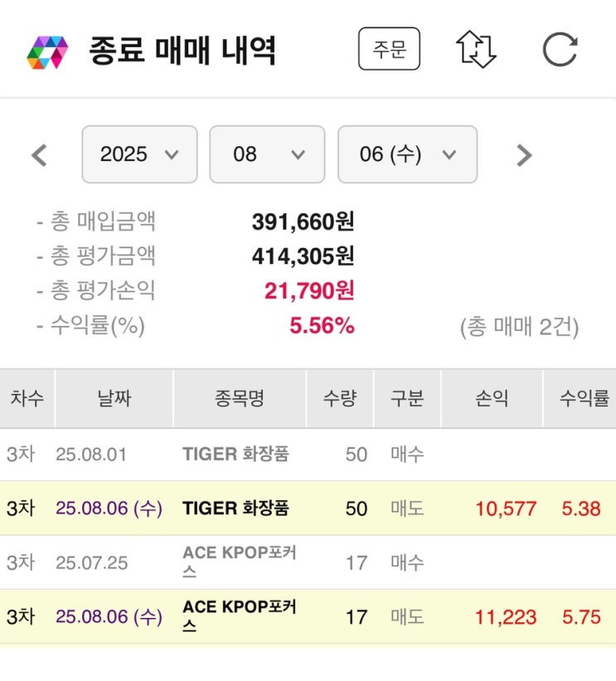Select ACE KPOP포커스 sell row dated 25.08.06
Image resolution: width=616 pixels, height=681 pixels.
239,617
